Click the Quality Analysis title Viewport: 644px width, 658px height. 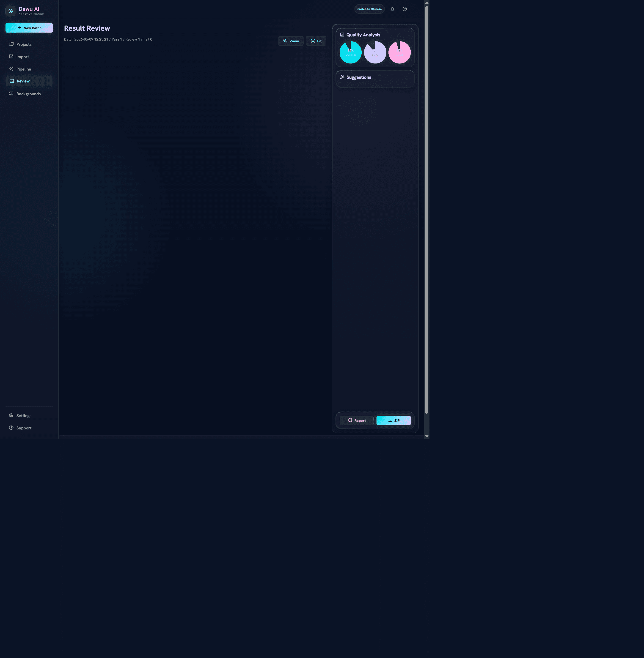[x=363, y=35]
